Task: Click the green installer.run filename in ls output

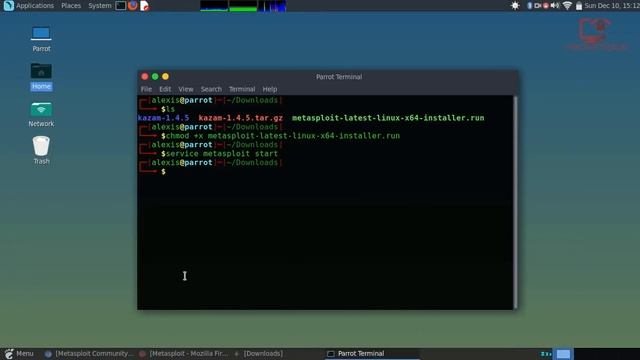Action: tap(388, 118)
